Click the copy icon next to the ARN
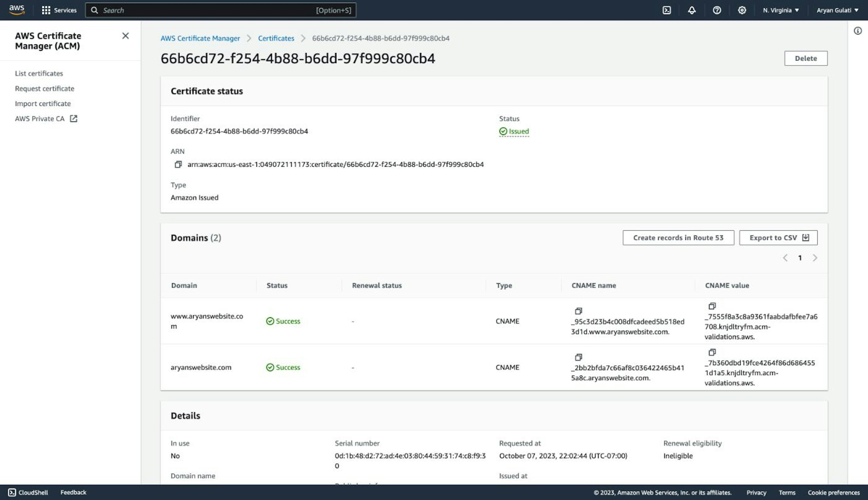 coord(178,164)
